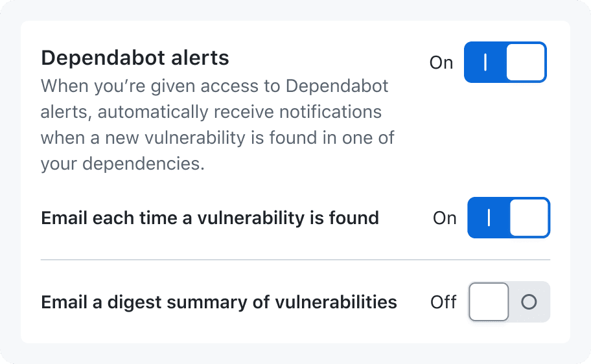The image size is (591, 364).
Task: Click the white knob of Dependabot alerts switch
Action: click(526, 62)
